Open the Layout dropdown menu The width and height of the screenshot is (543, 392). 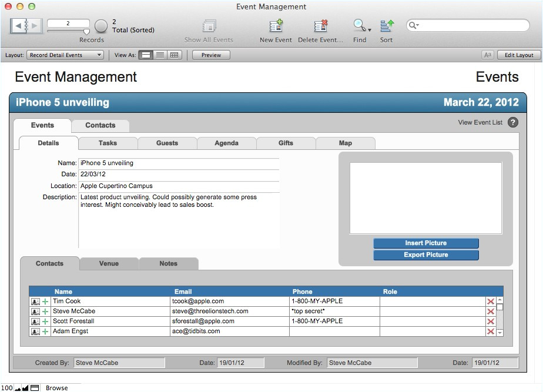click(65, 55)
